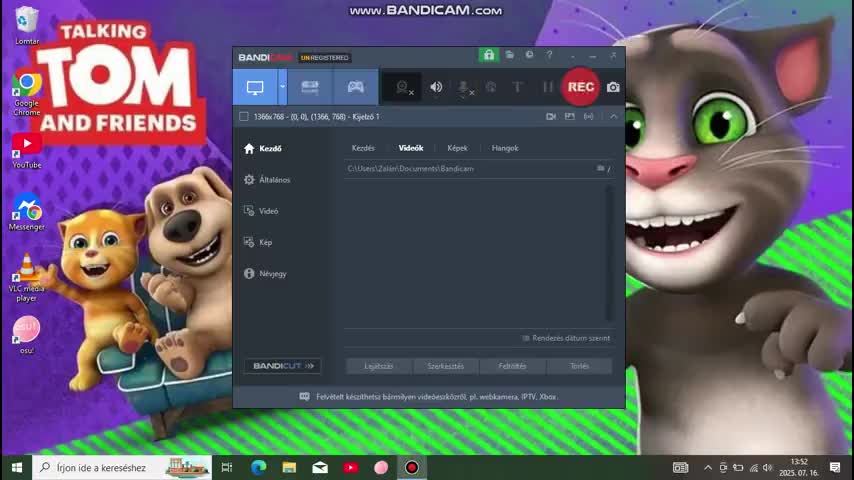854x480 pixels.
Task: Switch to the Képek tab
Action: pyautogui.click(x=458, y=148)
